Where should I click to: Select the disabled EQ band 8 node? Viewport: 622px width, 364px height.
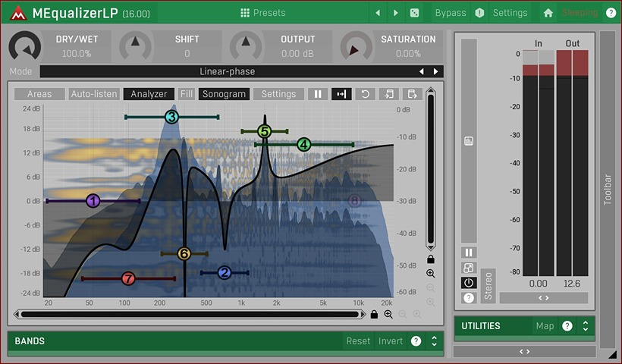355,201
